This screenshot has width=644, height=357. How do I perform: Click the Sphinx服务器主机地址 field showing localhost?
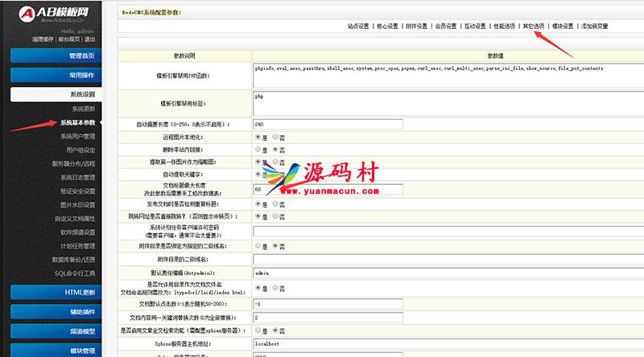448,343
